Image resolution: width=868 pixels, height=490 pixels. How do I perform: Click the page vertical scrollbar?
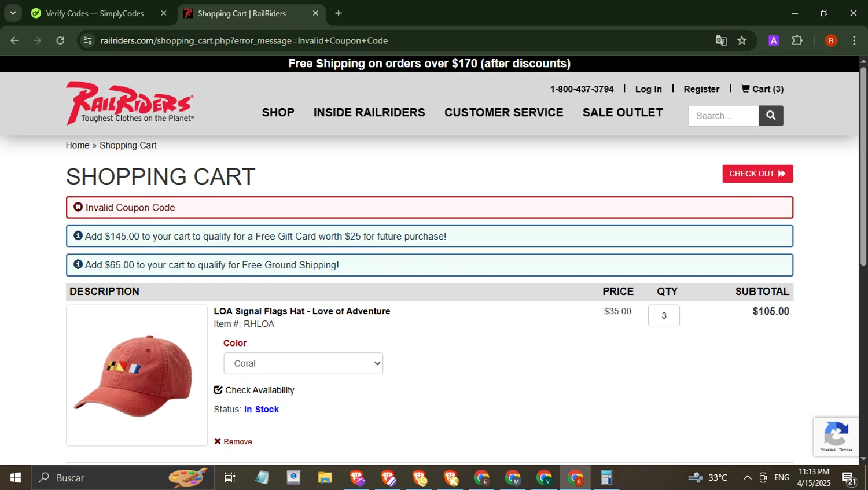tap(863, 167)
